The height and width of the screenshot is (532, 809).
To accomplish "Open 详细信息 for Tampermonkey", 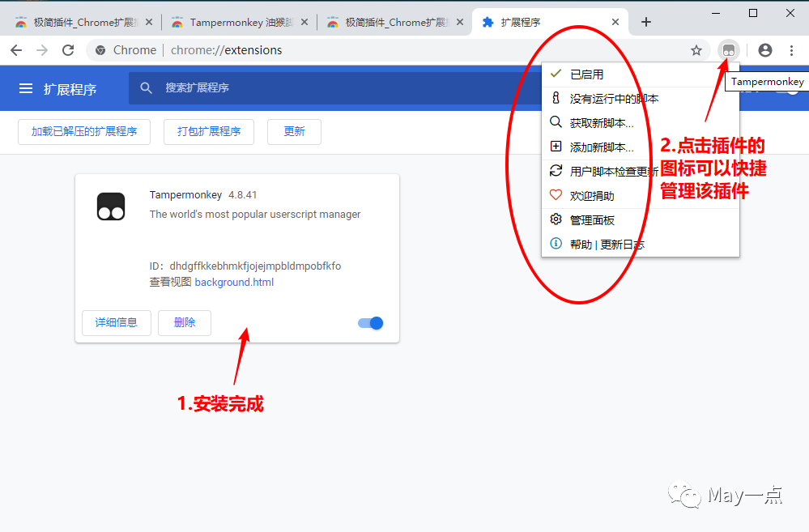I will 116,323.
